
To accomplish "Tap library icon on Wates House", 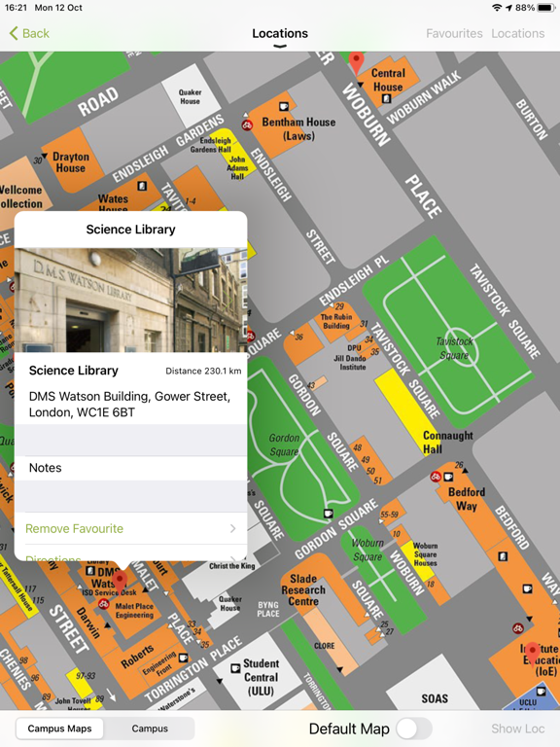I will pyautogui.click(x=142, y=186).
